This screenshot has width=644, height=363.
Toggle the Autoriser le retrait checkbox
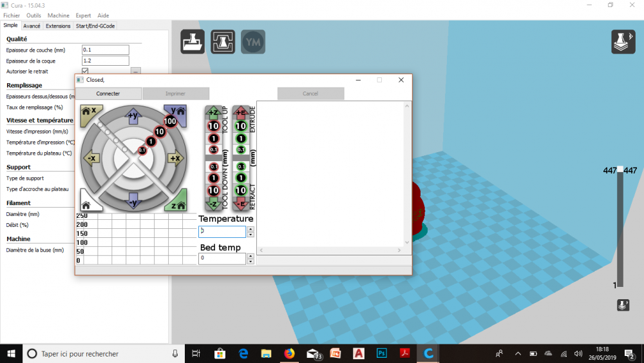point(85,71)
